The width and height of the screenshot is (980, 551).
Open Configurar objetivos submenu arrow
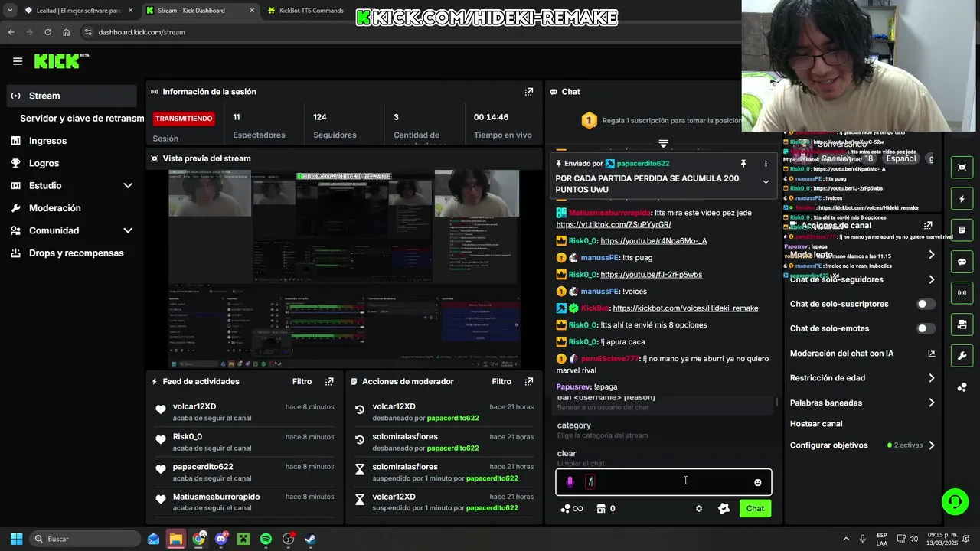click(932, 445)
